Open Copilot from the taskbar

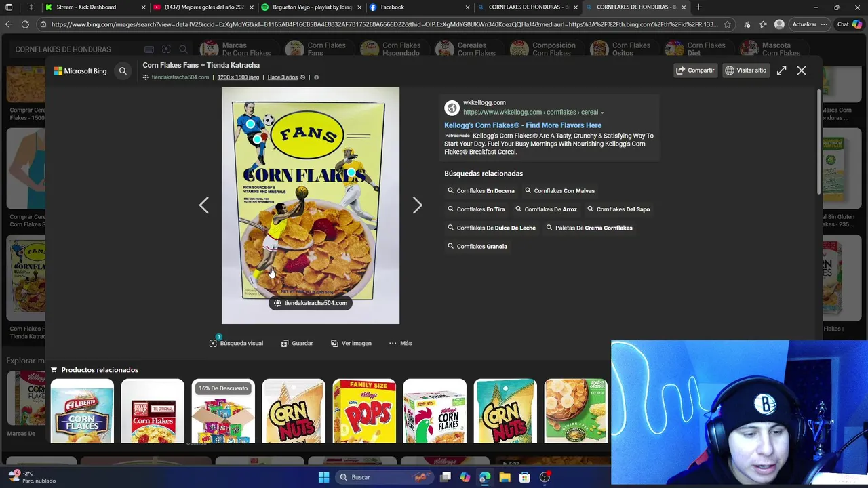click(465, 477)
